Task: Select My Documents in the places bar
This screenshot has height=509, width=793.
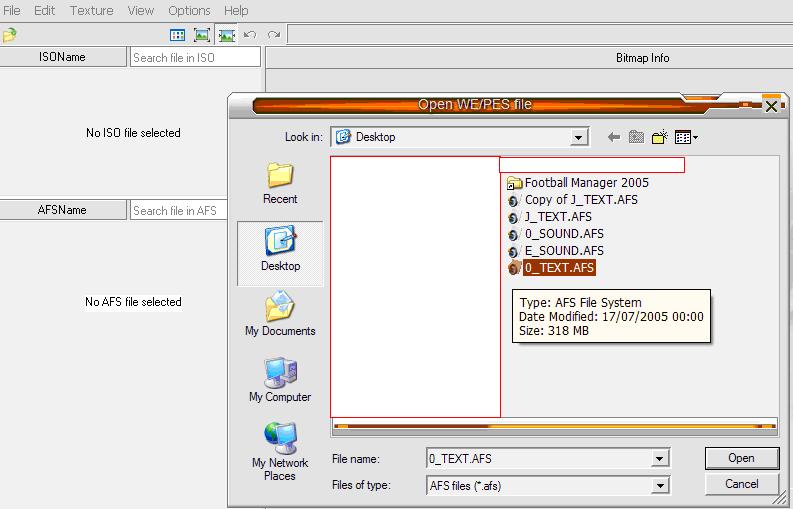Action: [280, 314]
